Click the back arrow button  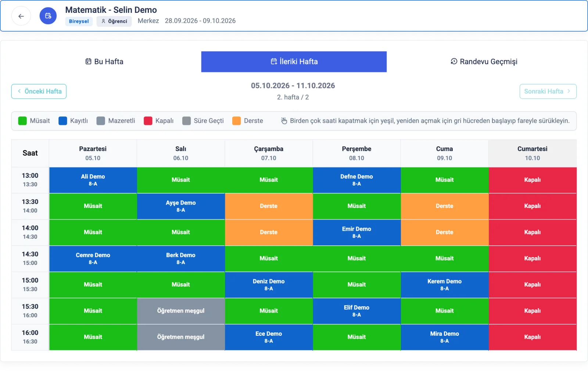[x=21, y=16]
